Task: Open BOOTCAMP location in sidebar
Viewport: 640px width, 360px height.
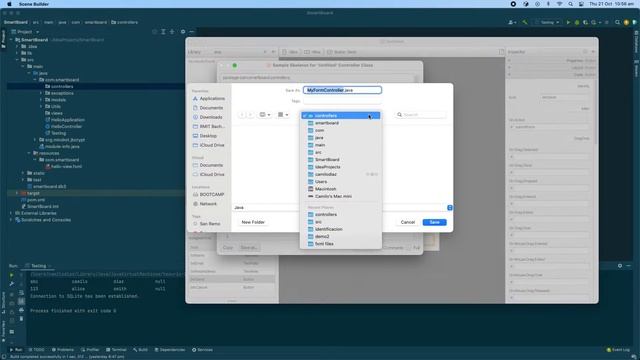Action: point(208,194)
